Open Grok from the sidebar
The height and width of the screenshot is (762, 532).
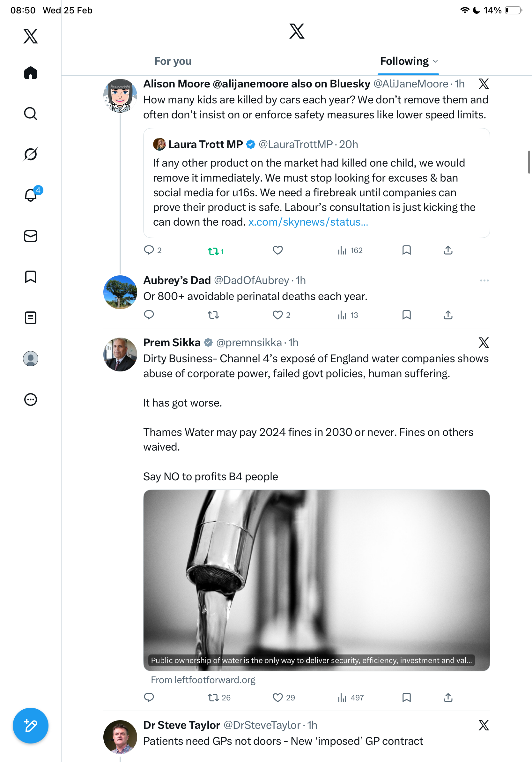pos(31,154)
